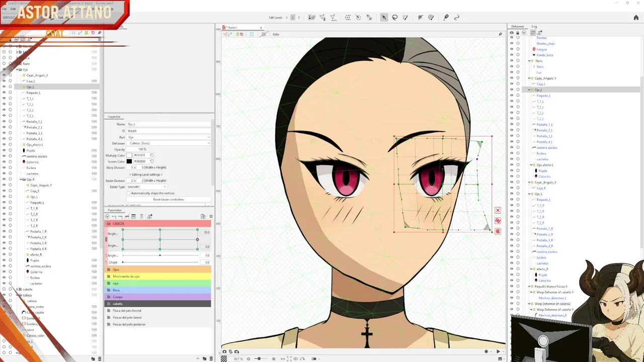Click the Screen Color black swatch
The height and width of the screenshot is (362, 644).
pos(129,161)
